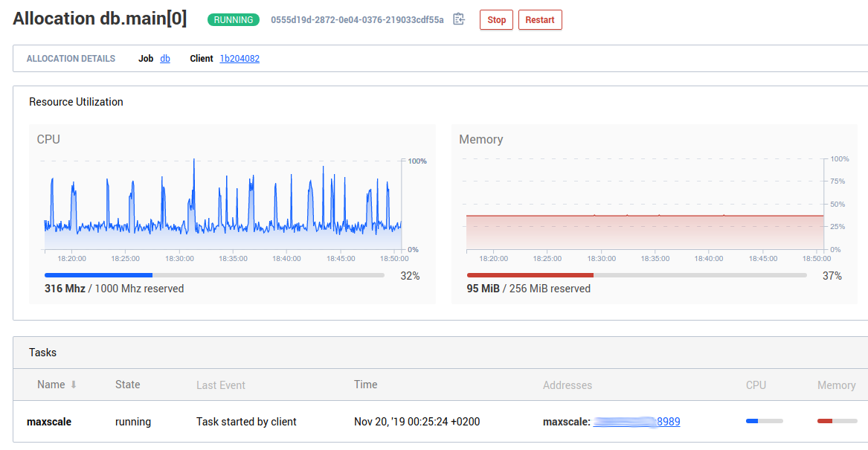
Task: Restart the allocation
Action: 539,20
